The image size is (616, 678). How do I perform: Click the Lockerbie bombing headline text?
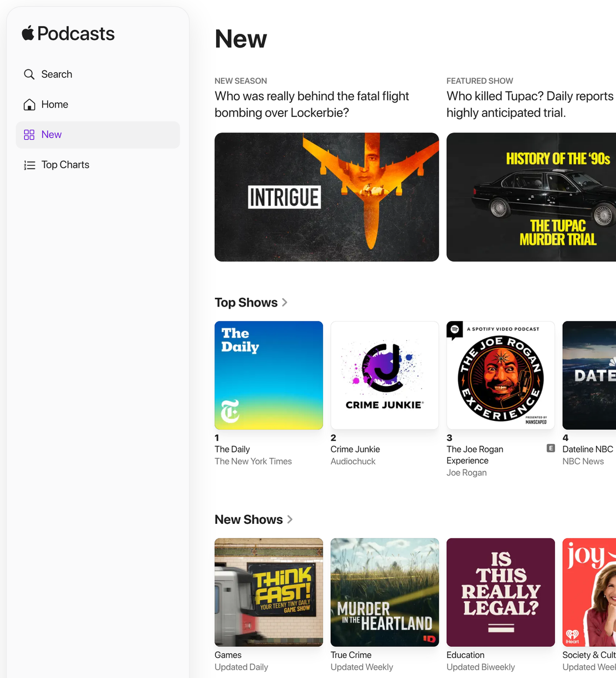click(312, 104)
